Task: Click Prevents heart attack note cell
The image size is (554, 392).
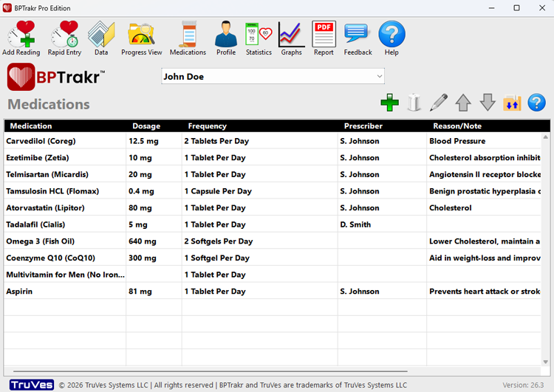Action: coord(484,292)
